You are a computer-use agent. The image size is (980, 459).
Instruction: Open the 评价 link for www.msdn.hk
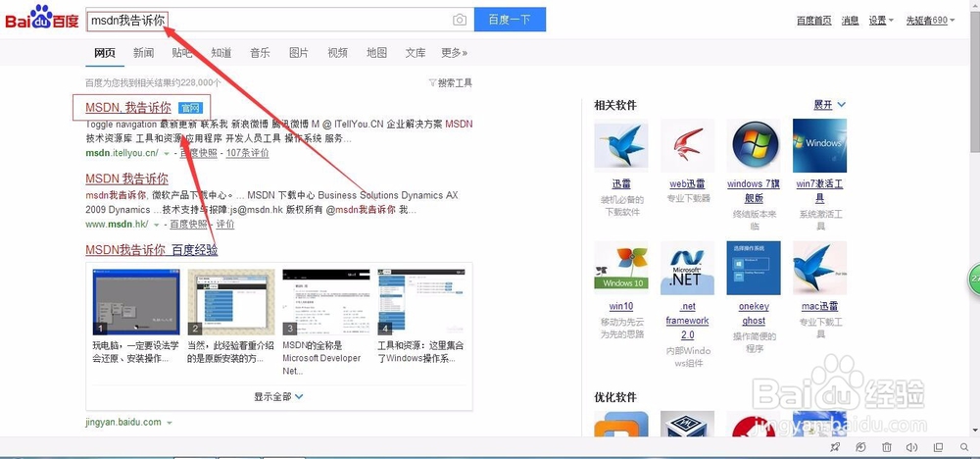tap(225, 224)
